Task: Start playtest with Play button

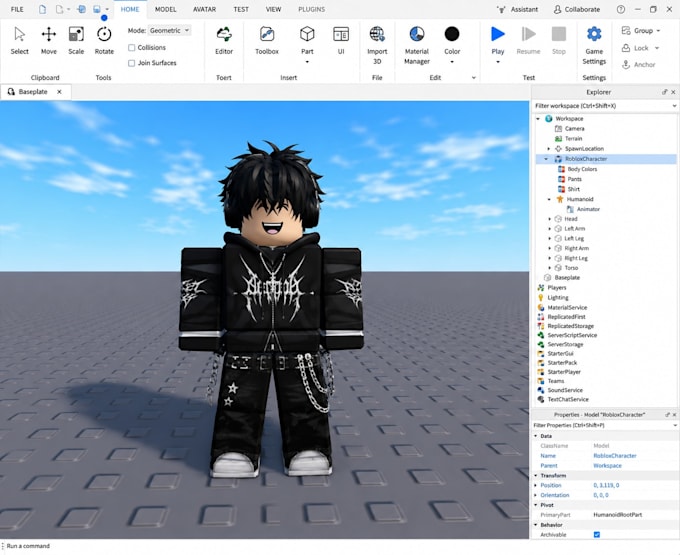Action: point(498,34)
